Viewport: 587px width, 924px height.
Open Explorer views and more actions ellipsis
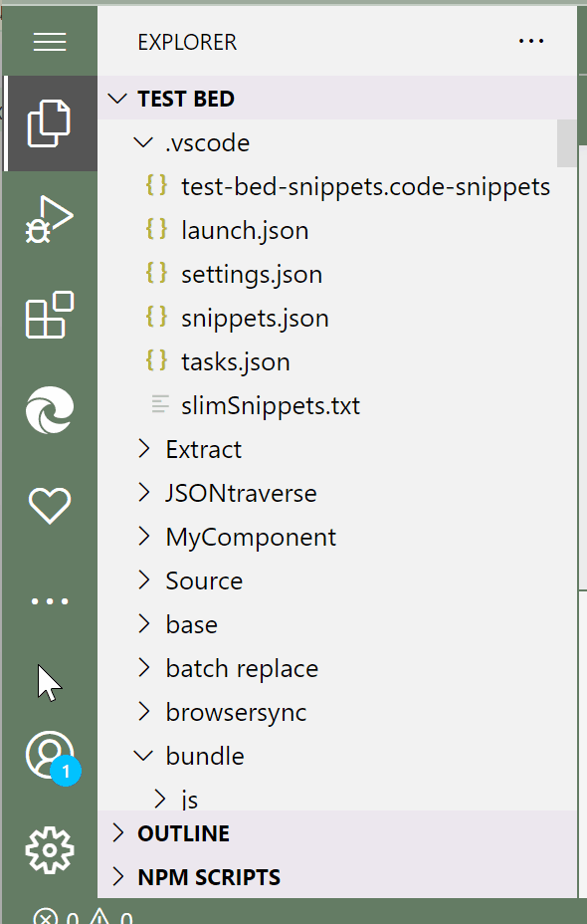(x=531, y=41)
